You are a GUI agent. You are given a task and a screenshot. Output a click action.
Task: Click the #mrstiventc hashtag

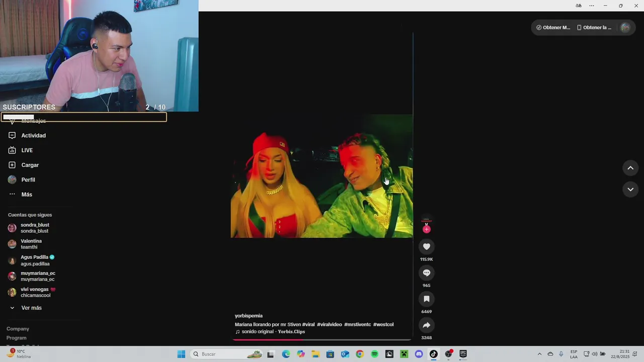(x=357, y=325)
